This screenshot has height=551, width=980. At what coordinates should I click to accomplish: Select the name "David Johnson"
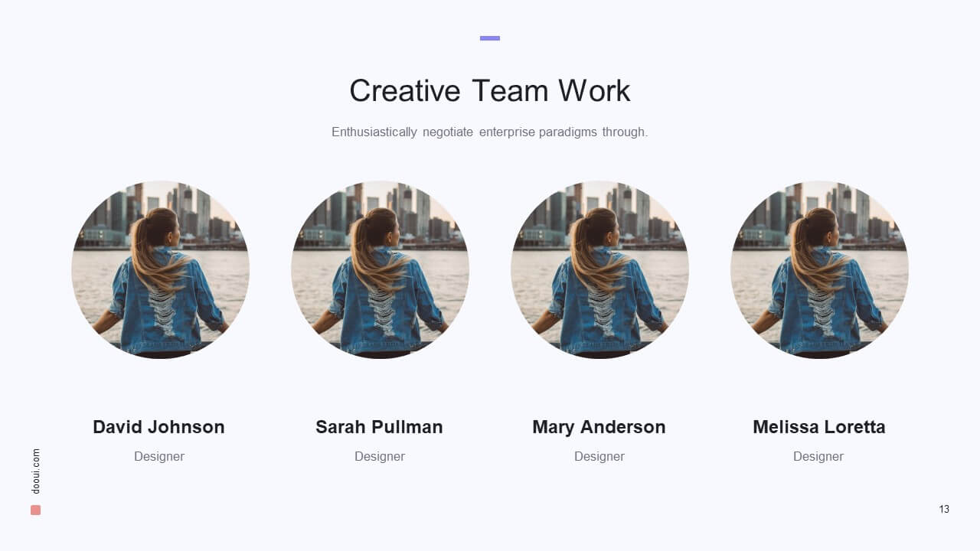(158, 427)
